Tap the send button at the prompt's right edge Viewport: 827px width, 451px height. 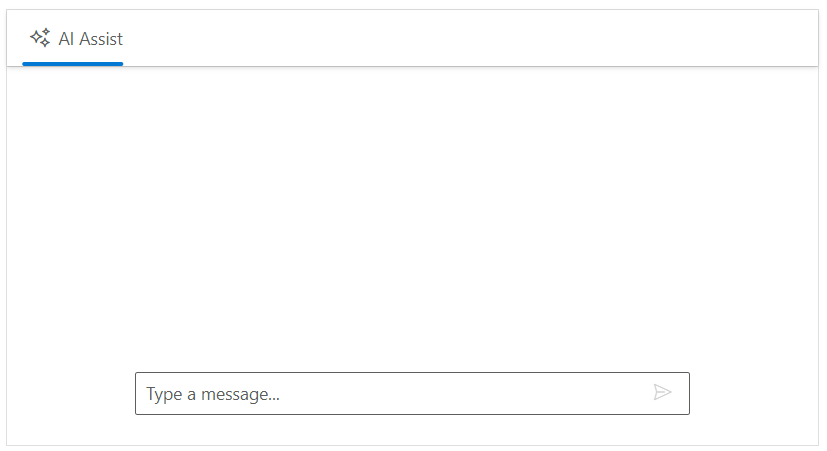point(662,392)
